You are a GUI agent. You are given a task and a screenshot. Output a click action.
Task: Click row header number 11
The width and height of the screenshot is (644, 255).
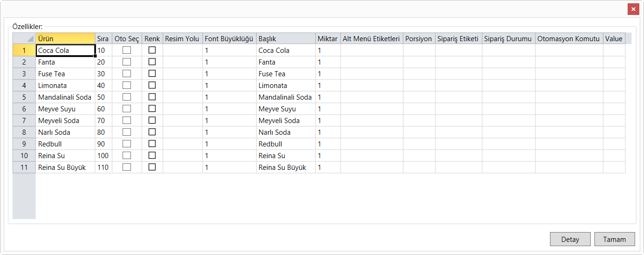[24, 167]
